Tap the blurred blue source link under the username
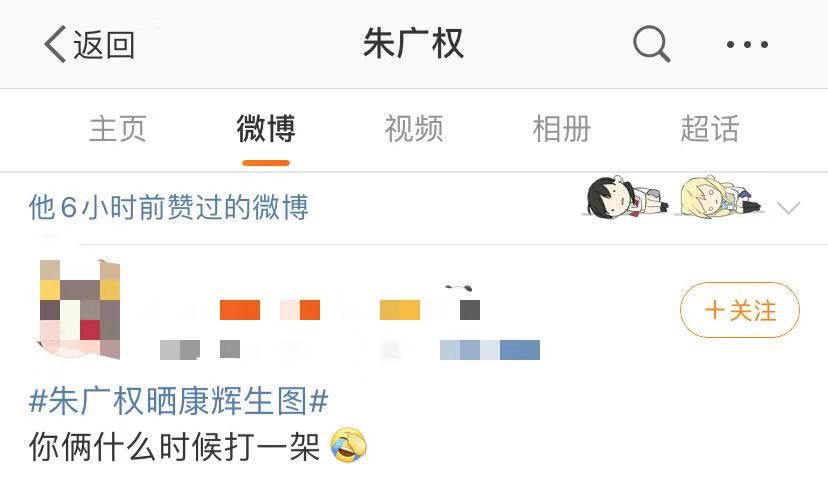828x483 pixels. pyautogui.click(x=490, y=350)
